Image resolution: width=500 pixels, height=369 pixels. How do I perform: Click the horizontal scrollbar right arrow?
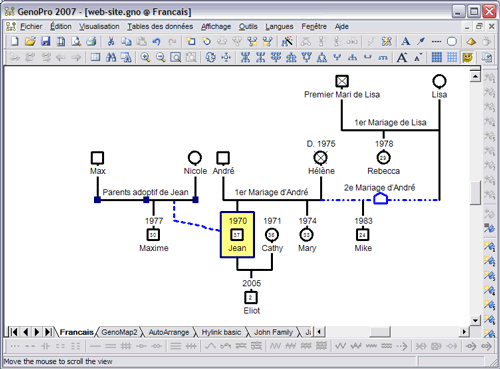[x=464, y=332]
